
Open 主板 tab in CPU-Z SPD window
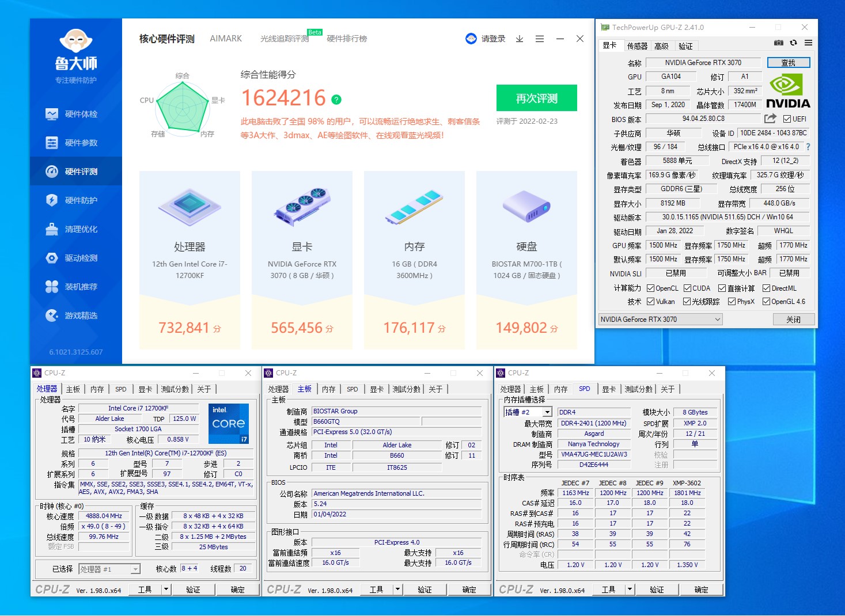(x=537, y=389)
